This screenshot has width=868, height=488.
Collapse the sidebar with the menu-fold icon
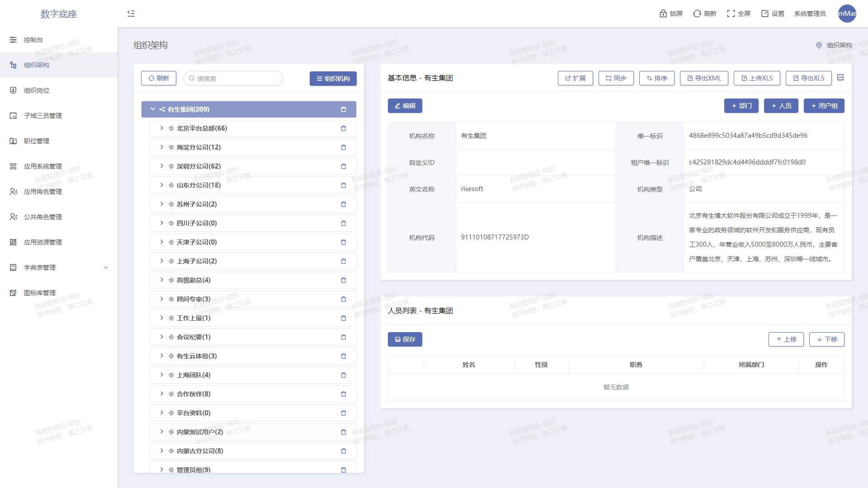pos(131,14)
